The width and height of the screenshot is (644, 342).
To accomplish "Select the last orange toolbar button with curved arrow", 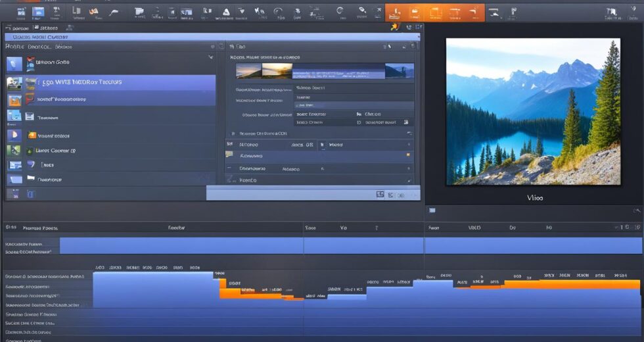I will [474, 13].
